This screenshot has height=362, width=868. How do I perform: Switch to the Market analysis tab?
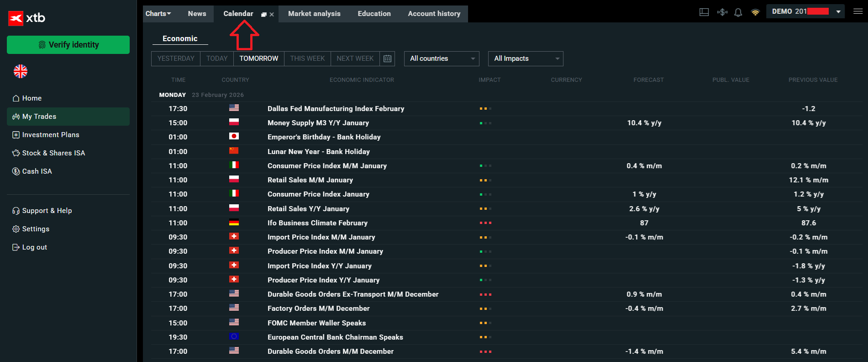tap(314, 14)
